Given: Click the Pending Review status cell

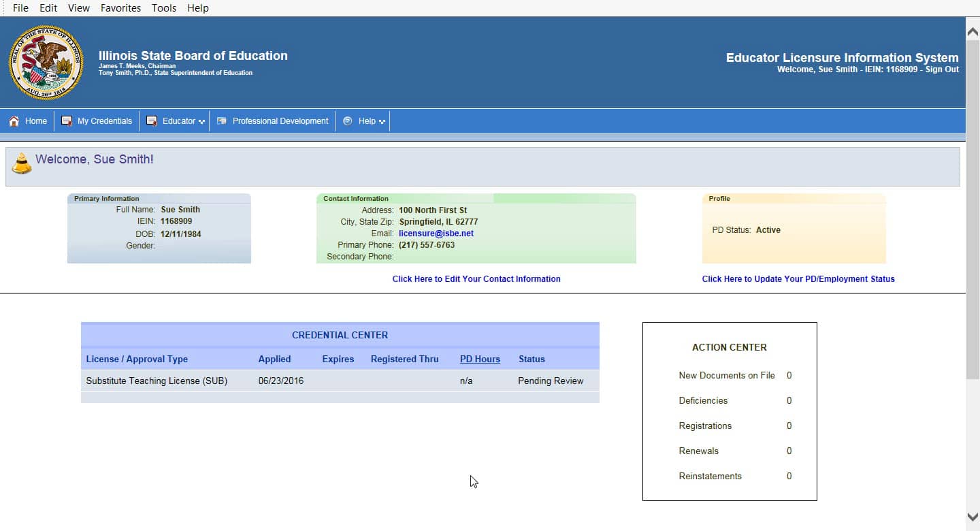Looking at the screenshot, I should [x=551, y=381].
